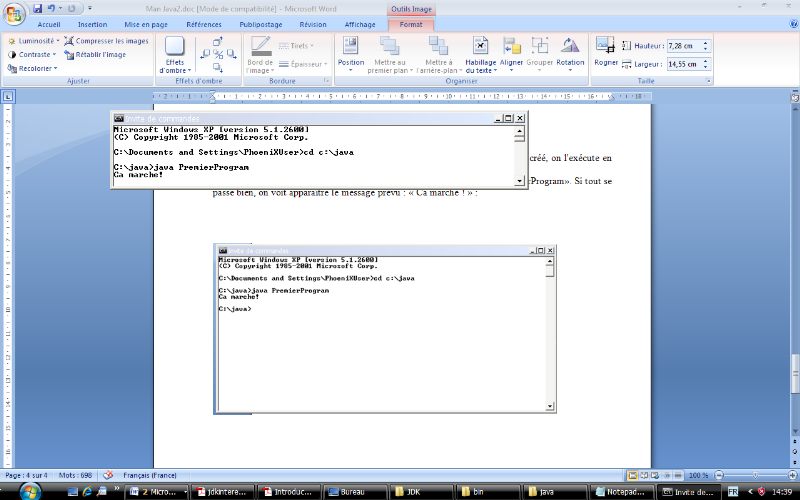
Task: Click zoom in plus button
Action: click(x=792, y=475)
